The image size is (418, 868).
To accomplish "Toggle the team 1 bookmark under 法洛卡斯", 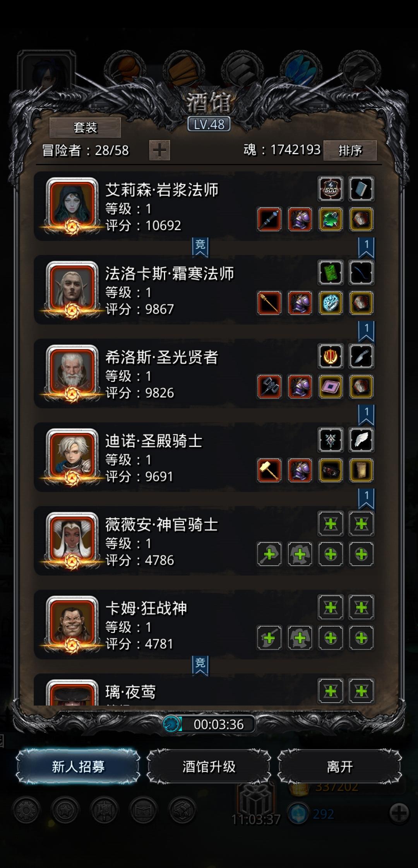I will coord(366,331).
